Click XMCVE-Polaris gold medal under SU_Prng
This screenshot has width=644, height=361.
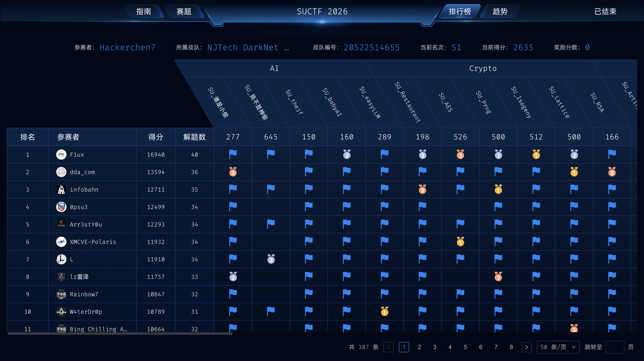point(460,242)
